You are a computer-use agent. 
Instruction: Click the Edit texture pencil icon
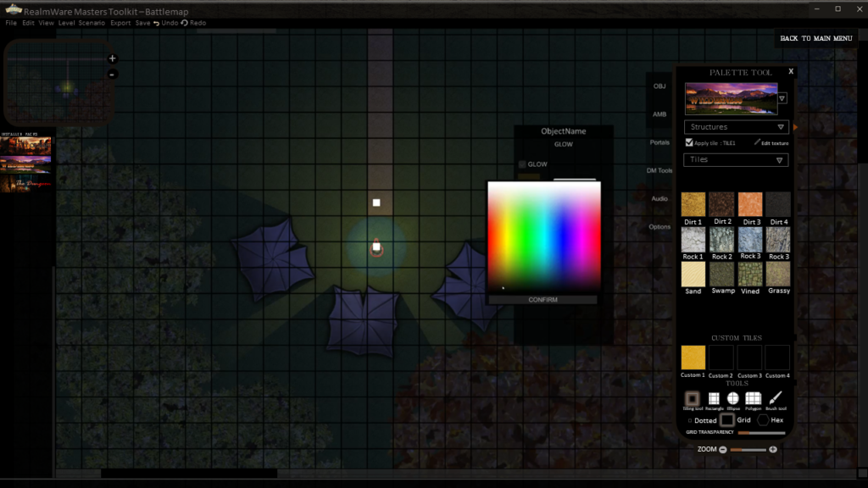(x=757, y=143)
